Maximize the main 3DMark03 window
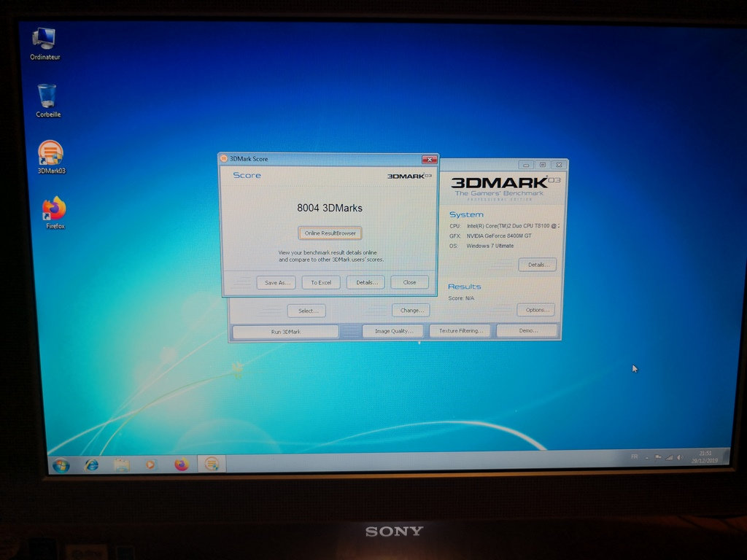The image size is (747, 560). (x=543, y=165)
